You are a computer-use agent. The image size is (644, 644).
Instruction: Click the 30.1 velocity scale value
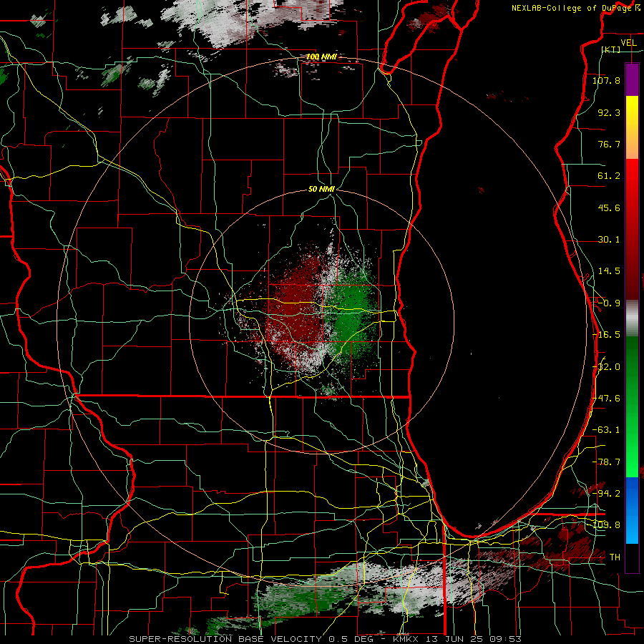coord(609,240)
